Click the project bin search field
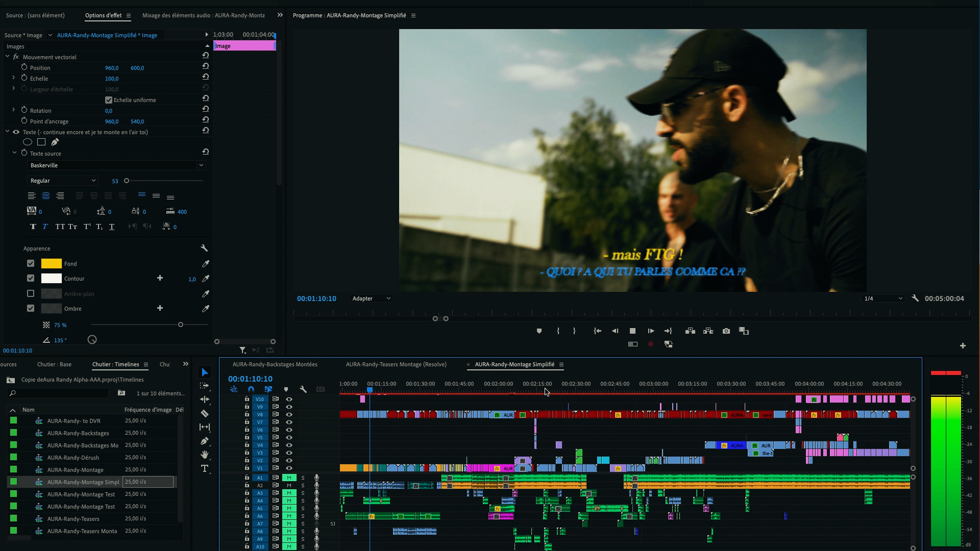This screenshot has height=551, width=980. (x=59, y=393)
